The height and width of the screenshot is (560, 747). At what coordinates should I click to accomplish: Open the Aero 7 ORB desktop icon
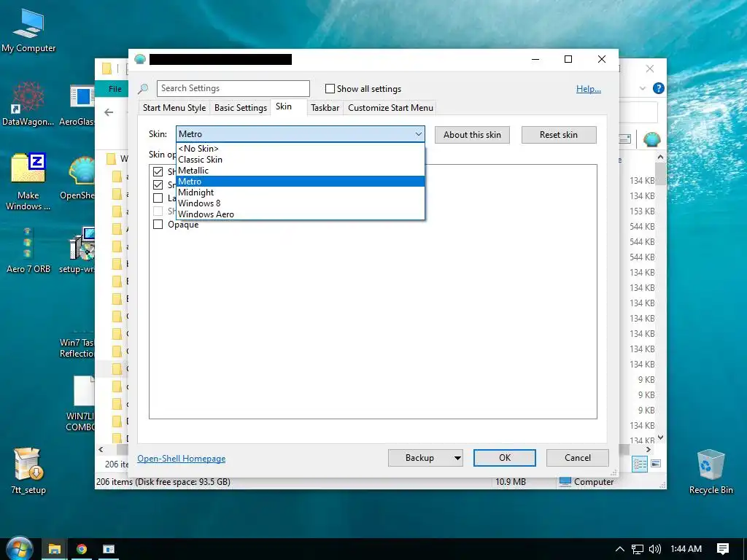click(28, 250)
